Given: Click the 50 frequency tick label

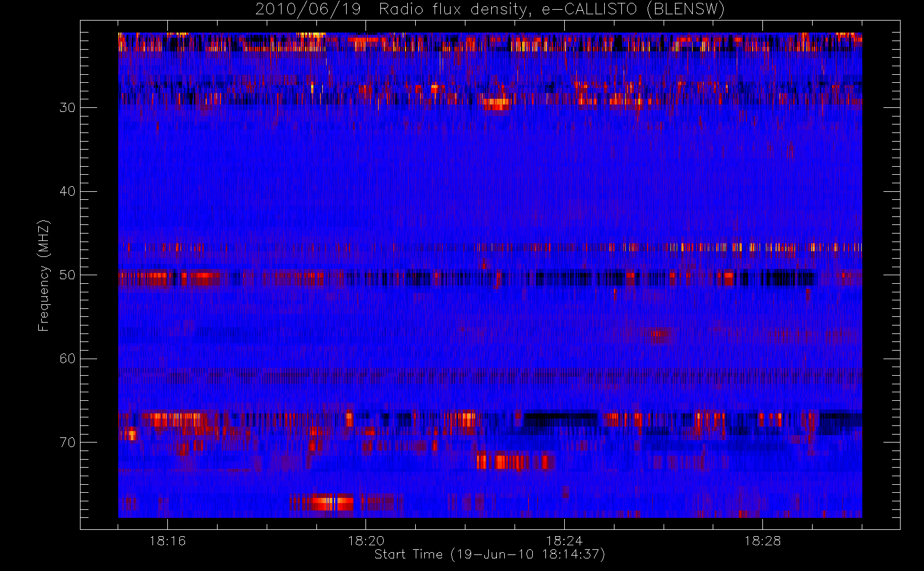Looking at the screenshot, I should (x=67, y=275).
